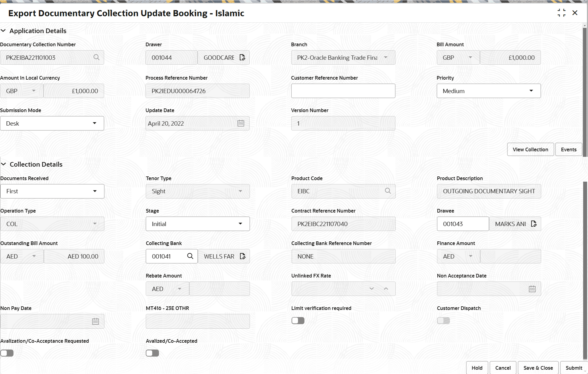Change Priority from Medium
Screen dimensions: 588x374
coord(531,91)
